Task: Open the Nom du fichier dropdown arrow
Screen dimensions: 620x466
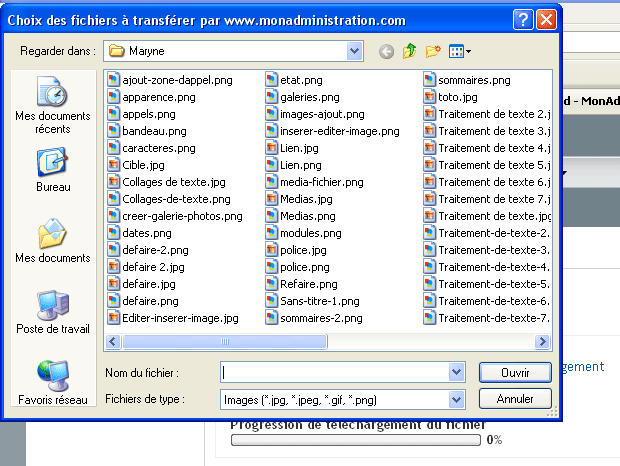Action: point(457,372)
